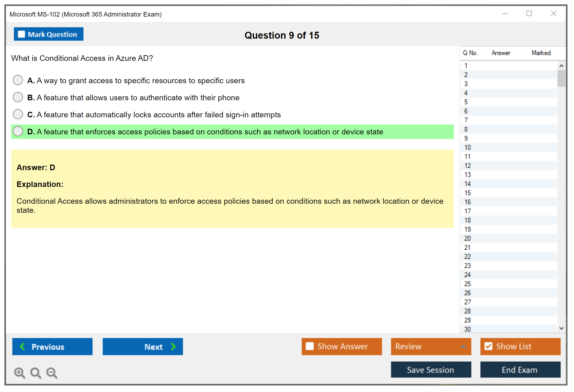574x392 pixels.
Task: Click the green right arrow on Next
Action: pyautogui.click(x=173, y=346)
